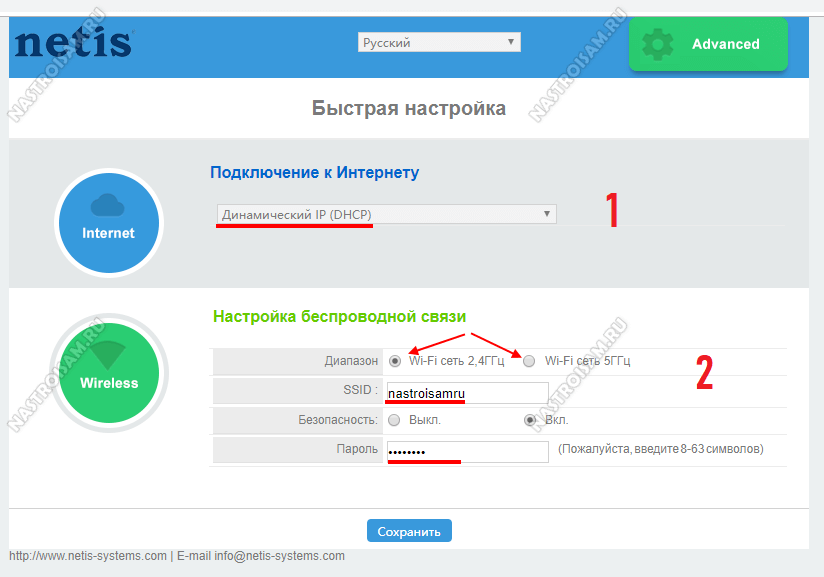Screen dimensions: 824x577
Task: Focus the Пароль password field
Action: coord(467,451)
